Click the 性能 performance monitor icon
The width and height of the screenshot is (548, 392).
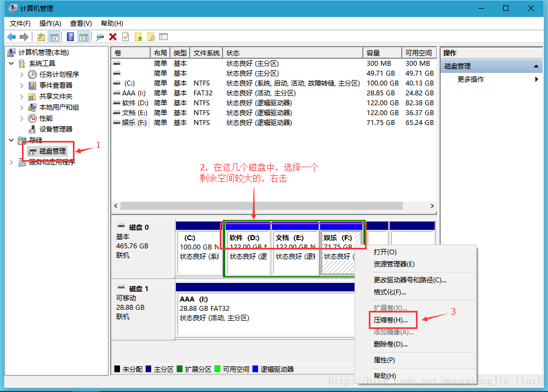[33, 118]
